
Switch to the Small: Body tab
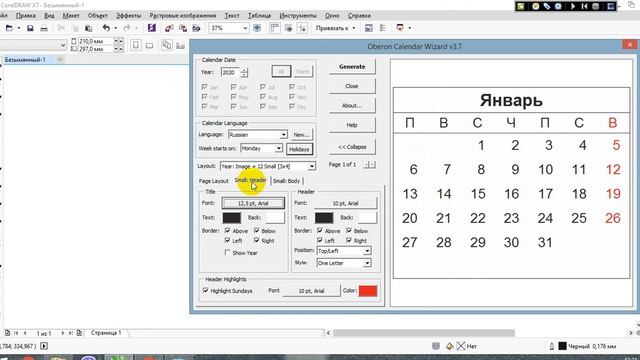pos(286,181)
